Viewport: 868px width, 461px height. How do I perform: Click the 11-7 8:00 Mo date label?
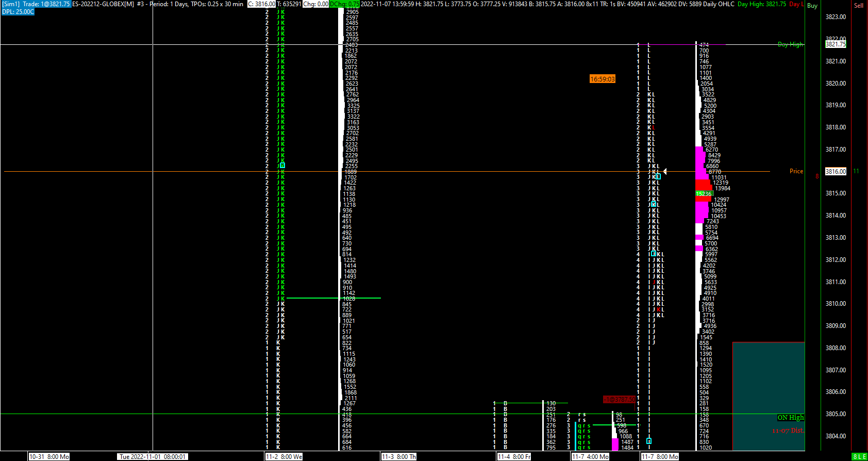[x=660, y=457]
